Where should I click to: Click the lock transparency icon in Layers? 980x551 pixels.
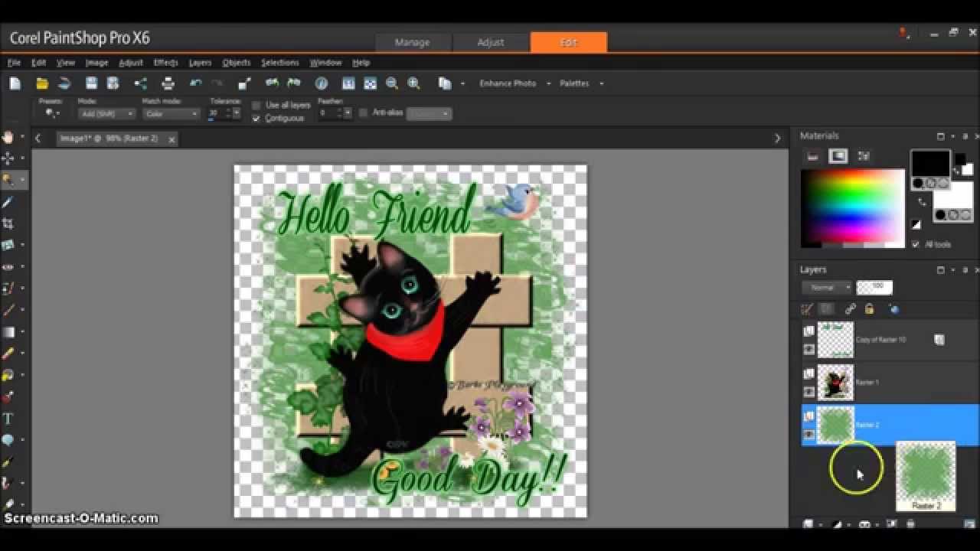tap(869, 309)
